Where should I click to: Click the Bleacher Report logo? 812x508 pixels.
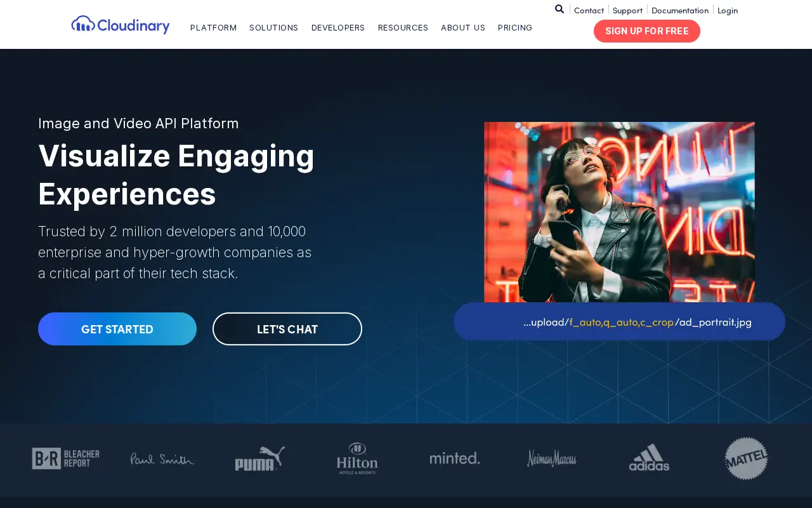66,458
